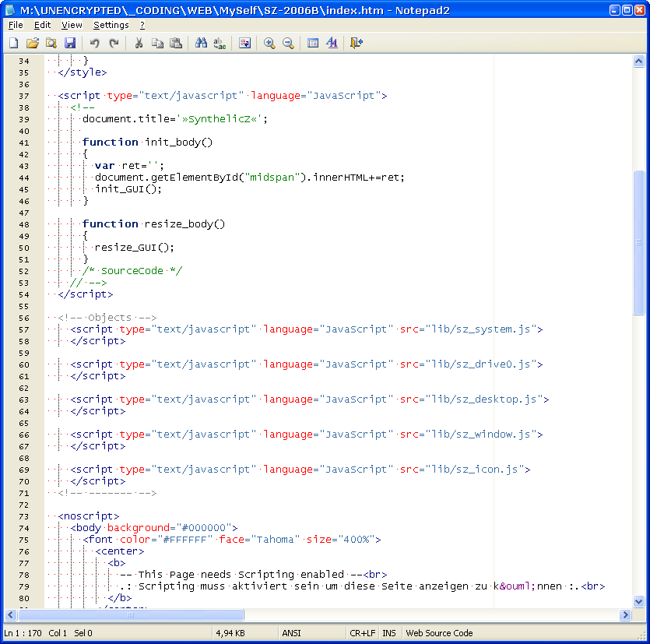Click the "ANSI" encoding status entry

pos(291,633)
